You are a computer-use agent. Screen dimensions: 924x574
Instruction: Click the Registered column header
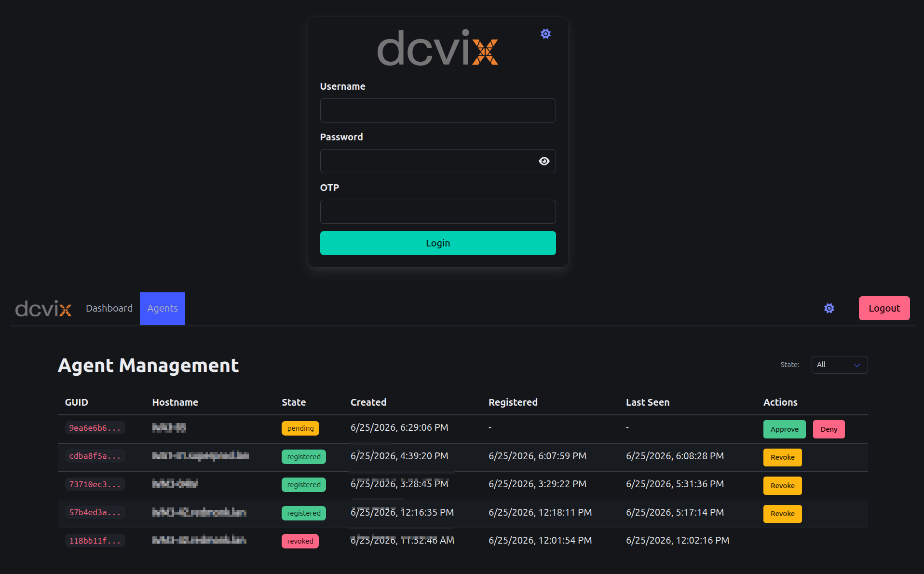[513, 402]
